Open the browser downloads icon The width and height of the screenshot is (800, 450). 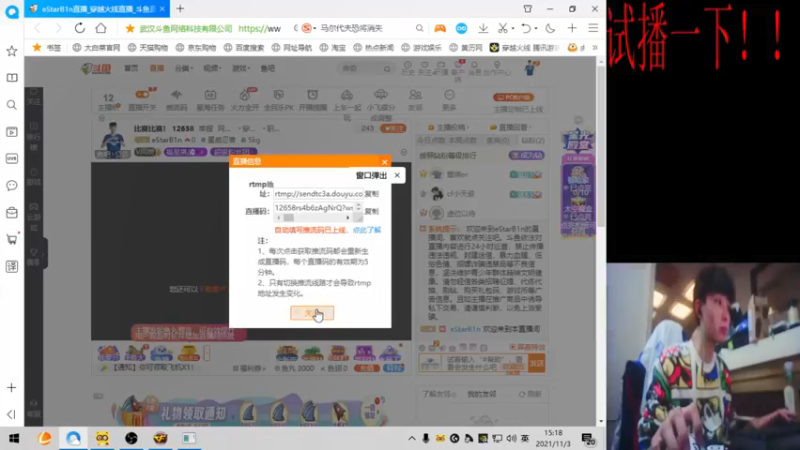pyautogui.click(x=483, y=29)
